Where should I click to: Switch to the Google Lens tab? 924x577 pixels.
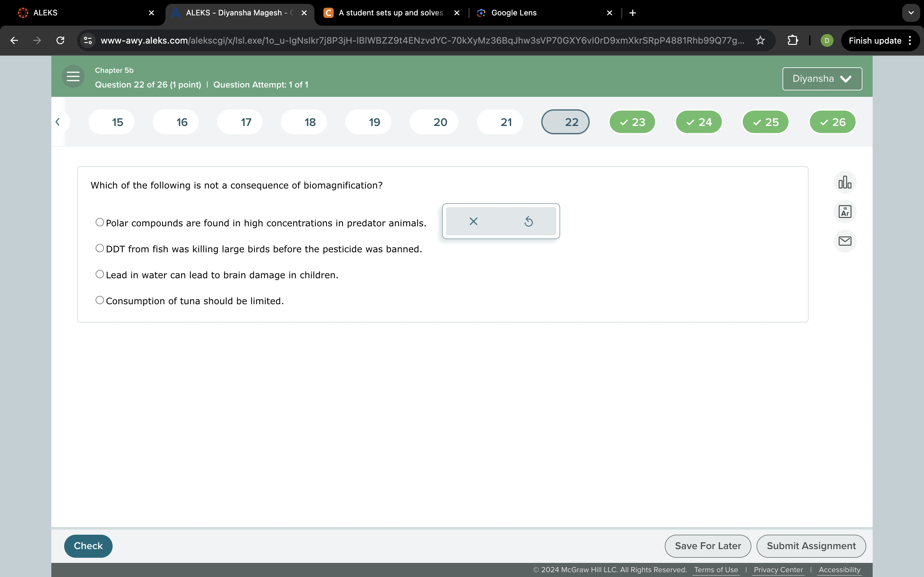[513, 13]
